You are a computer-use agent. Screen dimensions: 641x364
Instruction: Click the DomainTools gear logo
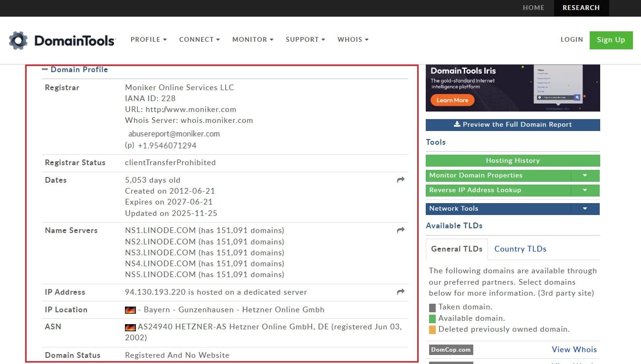click(18, 40)
